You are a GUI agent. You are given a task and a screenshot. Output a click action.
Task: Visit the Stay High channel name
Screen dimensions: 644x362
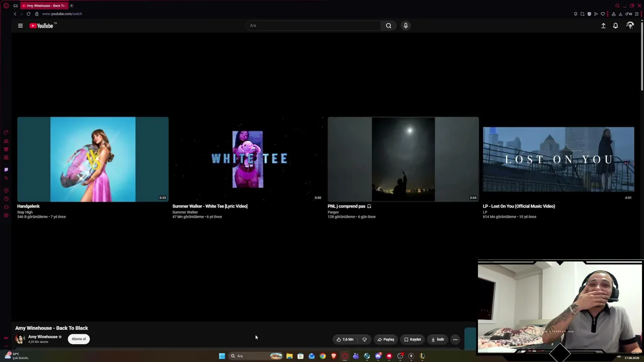(x=25, y=212)
